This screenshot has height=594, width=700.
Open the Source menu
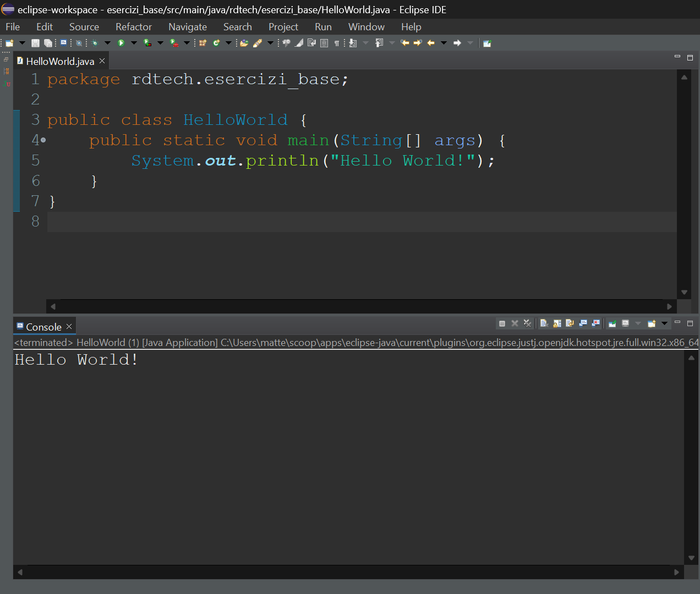[x=84, y=26]
